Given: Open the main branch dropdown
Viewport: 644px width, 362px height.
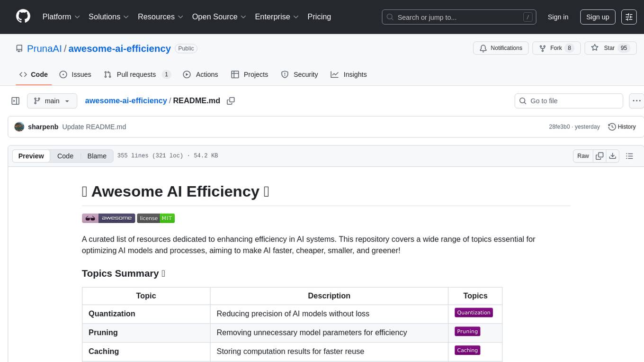Looking at the screenshot, I should (52, 101).
